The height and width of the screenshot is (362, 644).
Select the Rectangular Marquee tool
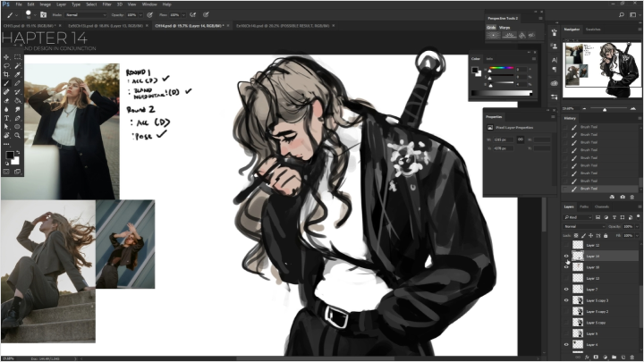17,57
